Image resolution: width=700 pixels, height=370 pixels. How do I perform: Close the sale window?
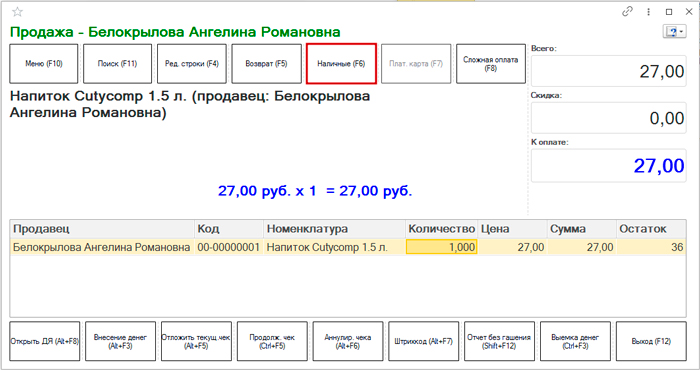[689, 12]
